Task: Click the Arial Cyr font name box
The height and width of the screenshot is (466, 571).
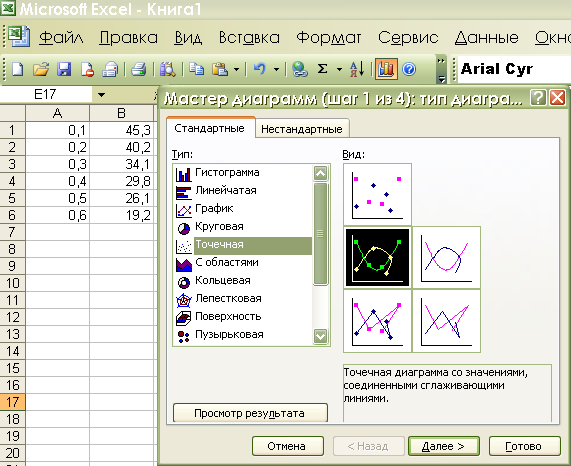Action: (513, 69)
